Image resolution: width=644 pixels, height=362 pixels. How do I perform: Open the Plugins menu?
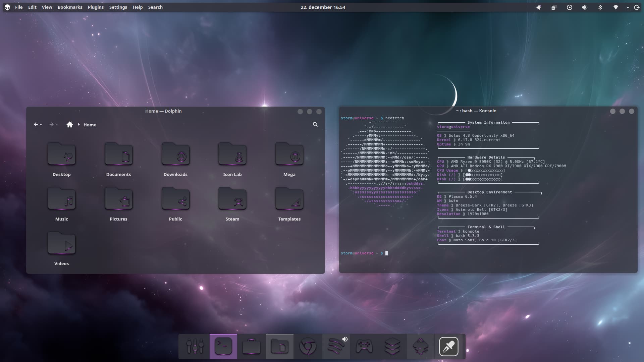(96, 7)
